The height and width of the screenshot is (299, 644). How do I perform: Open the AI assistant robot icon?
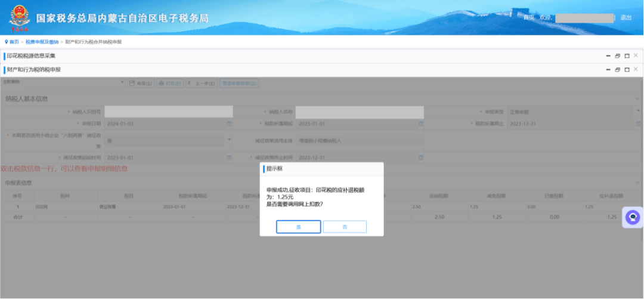pyautogui.click(x=633, y=217)
